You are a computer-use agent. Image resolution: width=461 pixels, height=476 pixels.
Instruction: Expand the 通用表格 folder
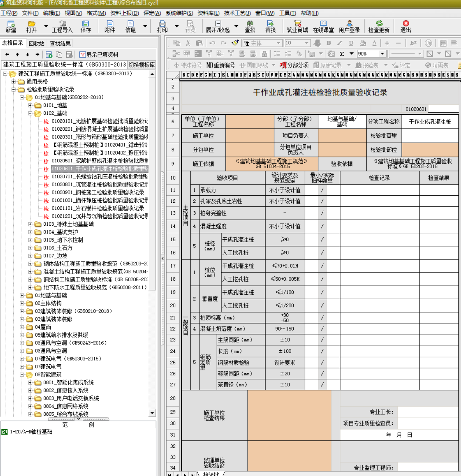[x=13, y=82]
